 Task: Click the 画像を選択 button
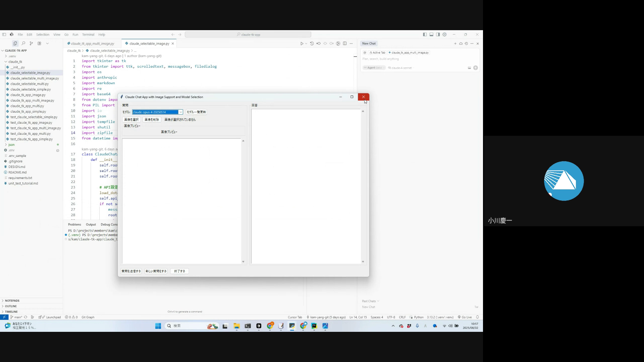pos(131,120)
